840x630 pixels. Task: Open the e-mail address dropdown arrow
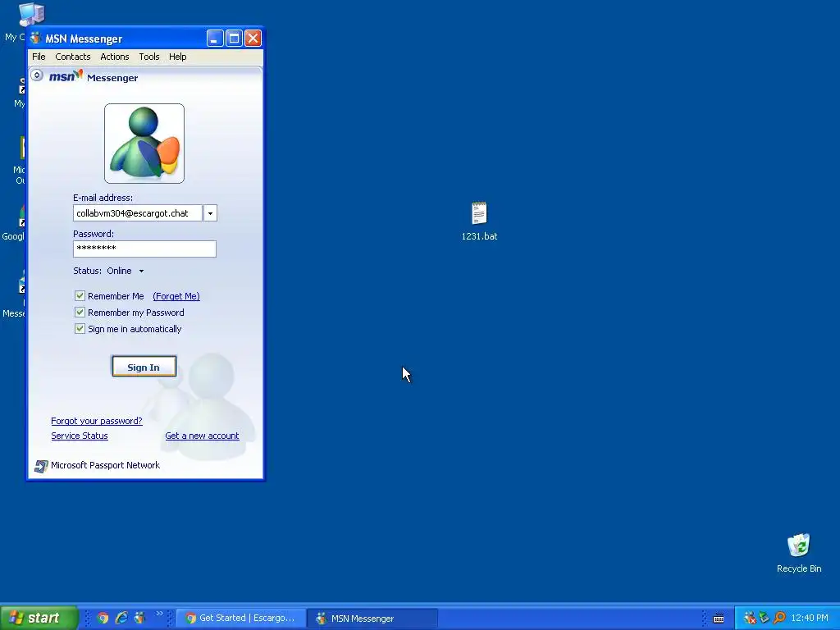click(210, 213)
